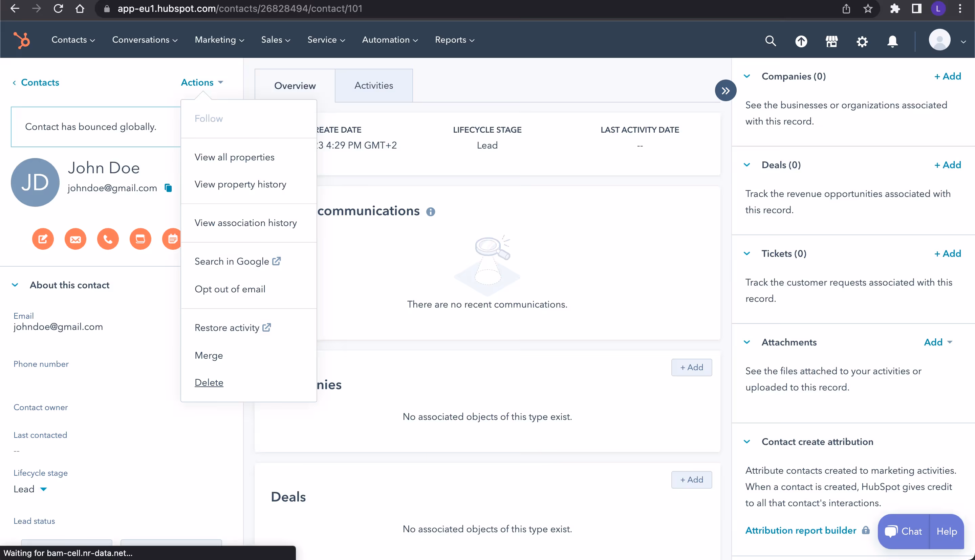Image resolution: width=975 pixels, height=560 pixels.
Task: Collapse the Tickets (0) section
Action: (747, 253)
